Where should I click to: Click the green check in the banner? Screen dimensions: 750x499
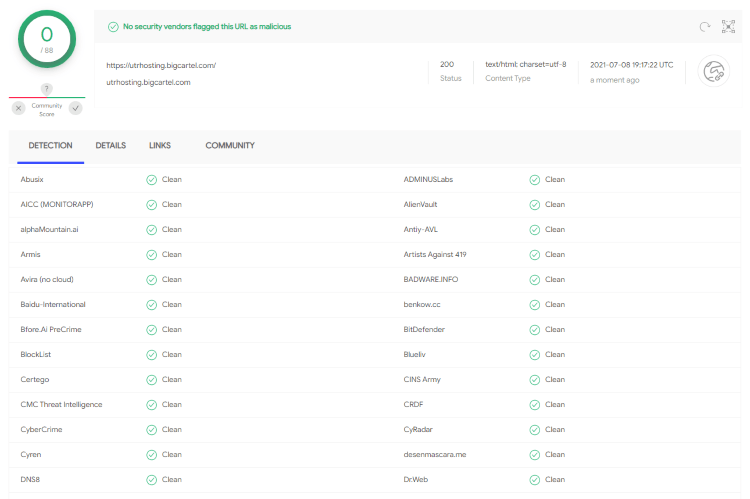coord(113,27)
